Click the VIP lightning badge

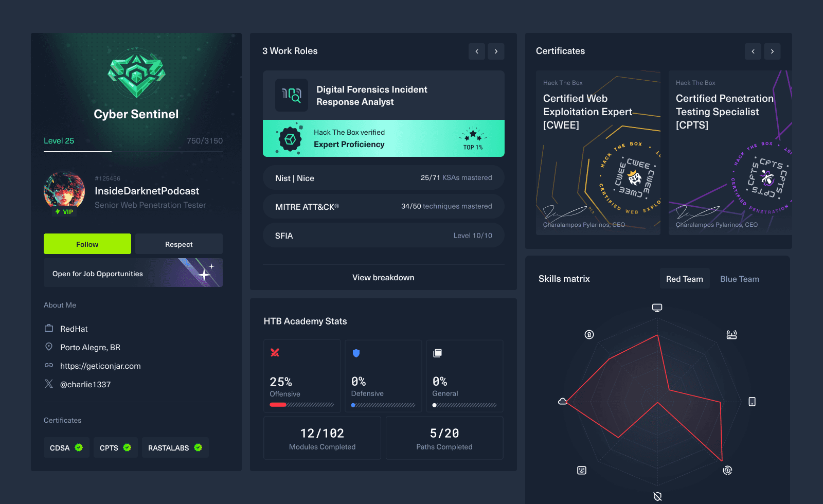(64, 211)
